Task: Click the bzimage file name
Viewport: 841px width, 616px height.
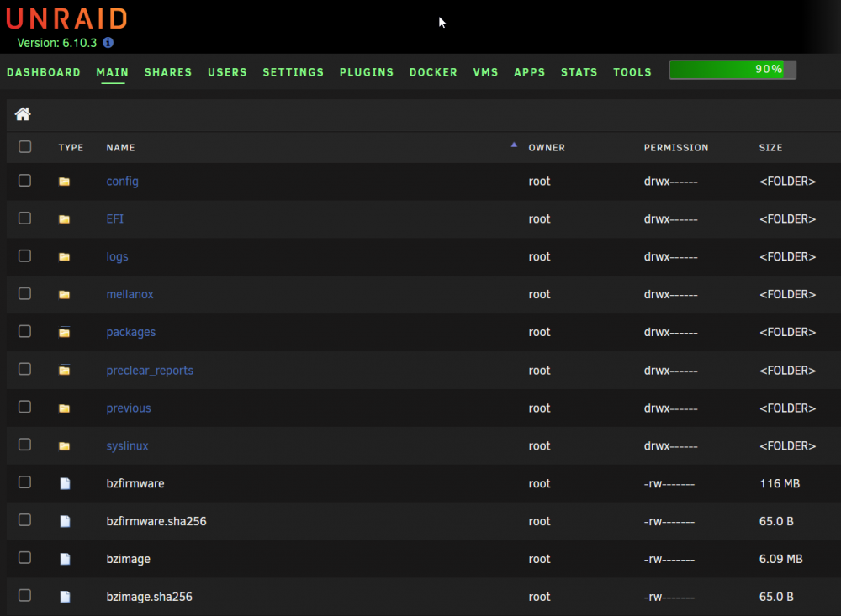Action: (128, 559)
